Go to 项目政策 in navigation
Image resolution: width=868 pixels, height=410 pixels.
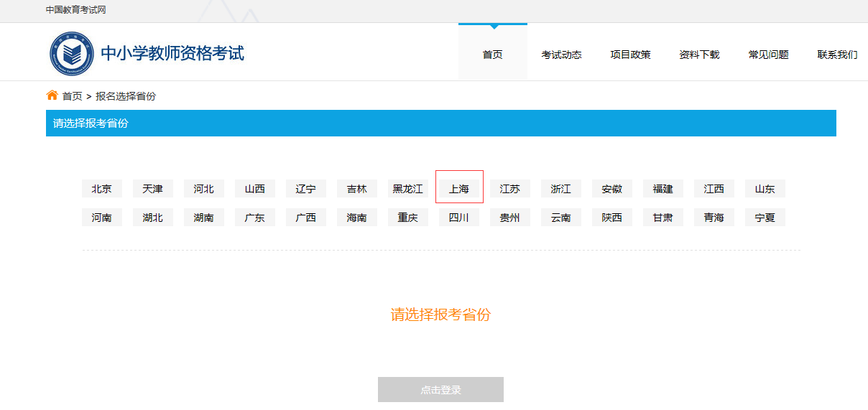tap(630, 55)
